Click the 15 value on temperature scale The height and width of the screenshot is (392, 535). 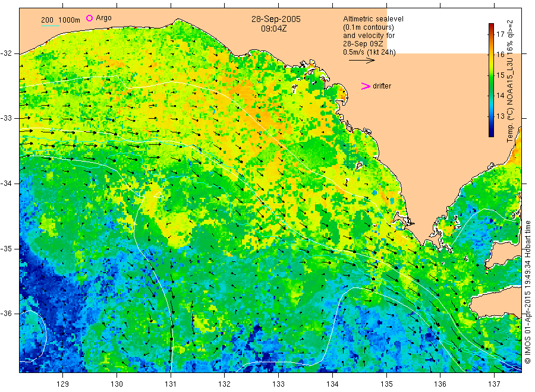(x=500, y=75)
